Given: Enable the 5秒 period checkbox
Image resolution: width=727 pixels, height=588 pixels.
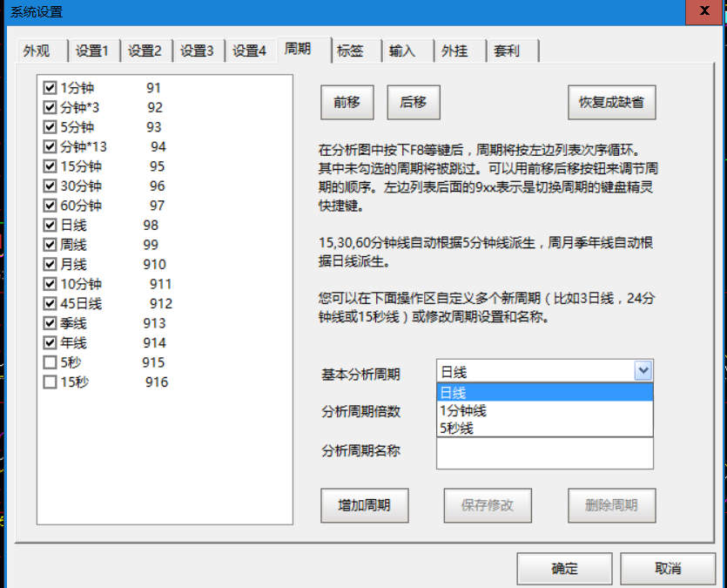Looking at the screenshot, I should point(50,362).
